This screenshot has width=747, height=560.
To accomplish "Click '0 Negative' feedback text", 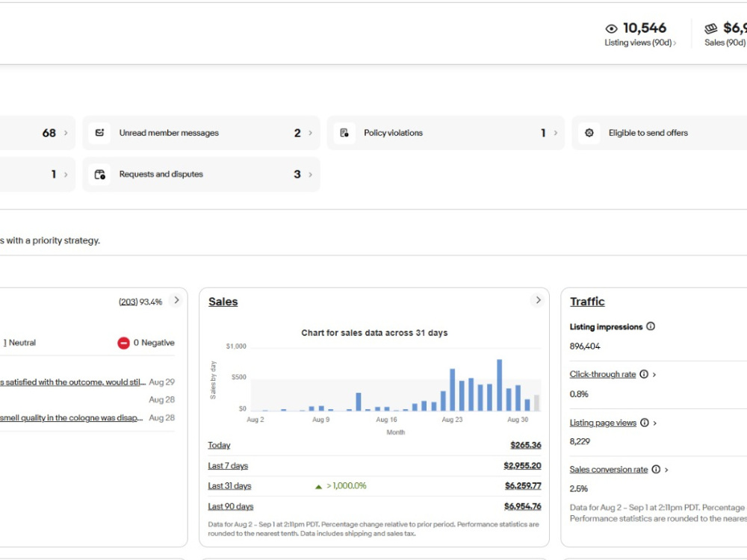I will tap(154, 343).
